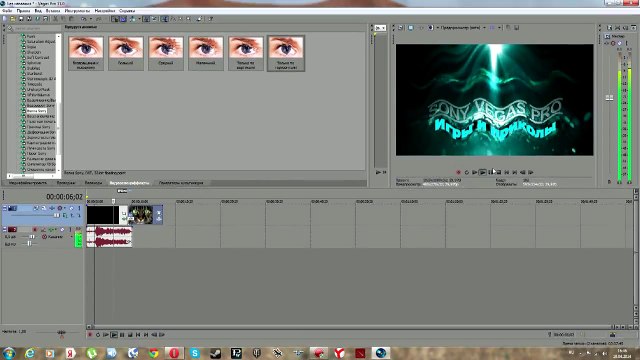Mute the video track
640x360 pixels.
pos(71,208)
